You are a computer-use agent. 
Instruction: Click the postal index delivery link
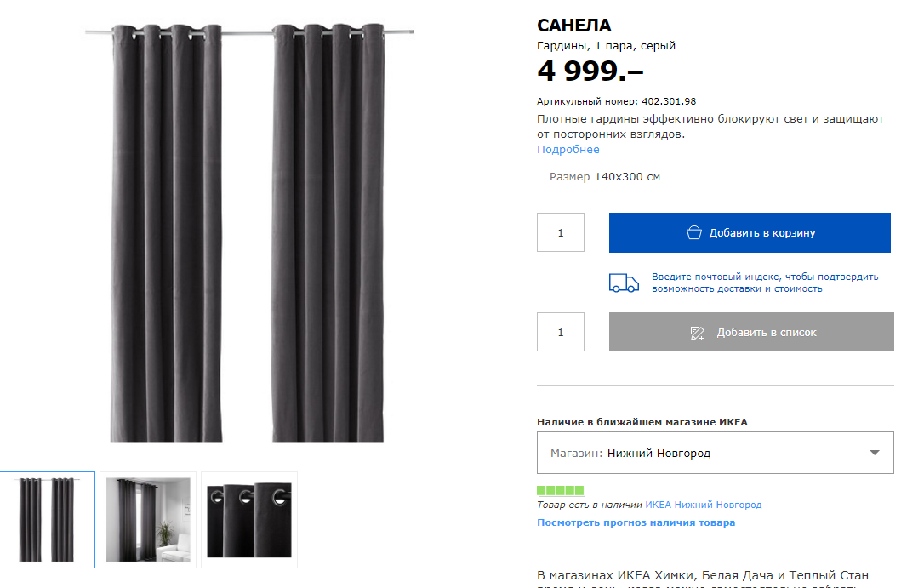click(x=764, y=283)
